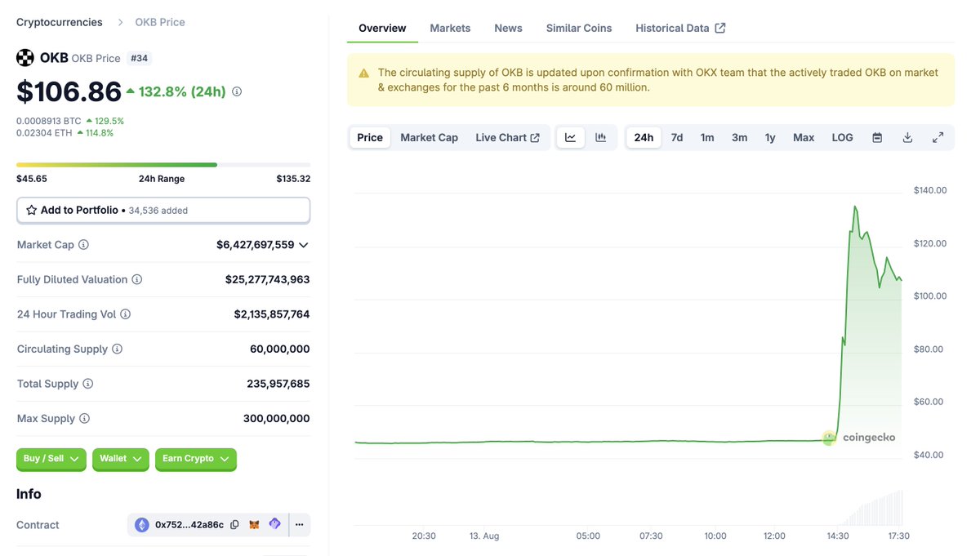Click the $6,427,697,559 market cap value
The height and width of the screenshot is (556, 980).
click(256, 245)
